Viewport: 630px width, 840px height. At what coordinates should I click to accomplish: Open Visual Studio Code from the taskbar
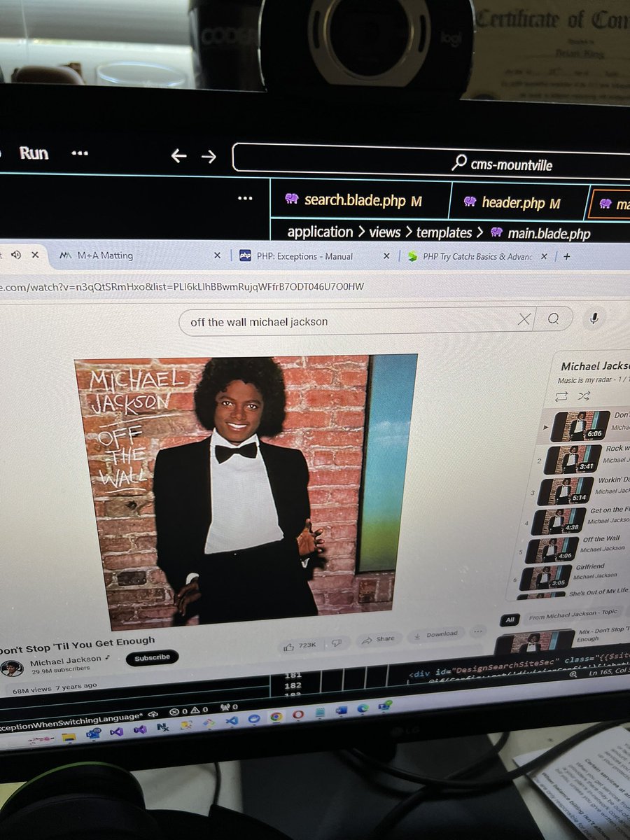click(231, 721)
